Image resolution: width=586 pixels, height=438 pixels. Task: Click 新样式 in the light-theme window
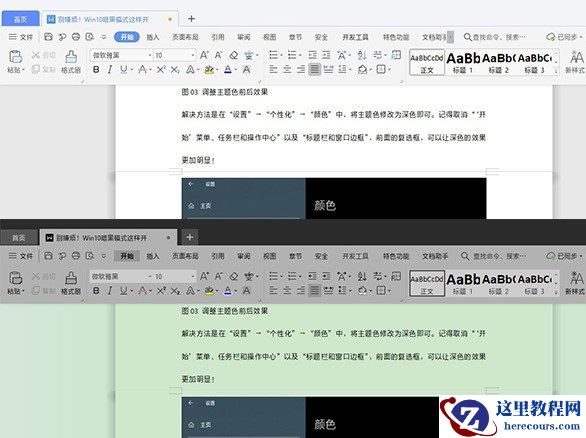(575, 62)
